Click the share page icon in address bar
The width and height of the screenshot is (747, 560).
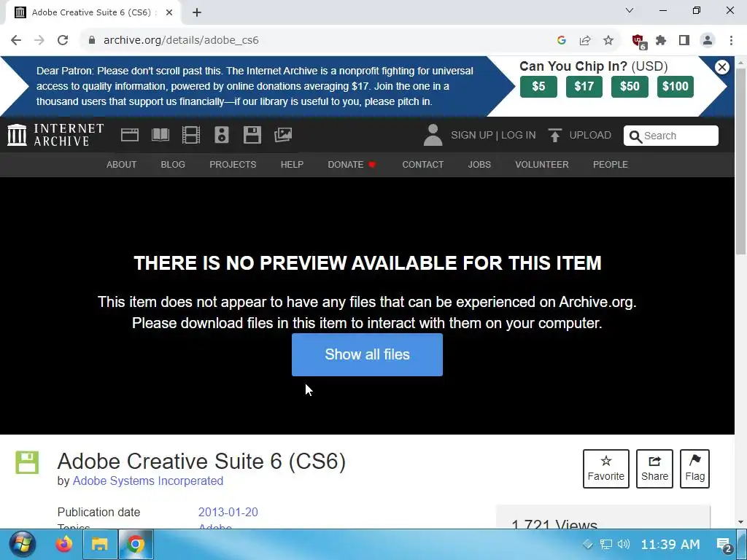click(x=585, y=40)
